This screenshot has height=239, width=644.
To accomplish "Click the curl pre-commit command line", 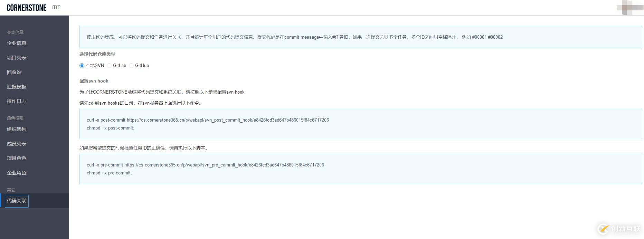I will point(205,165).
